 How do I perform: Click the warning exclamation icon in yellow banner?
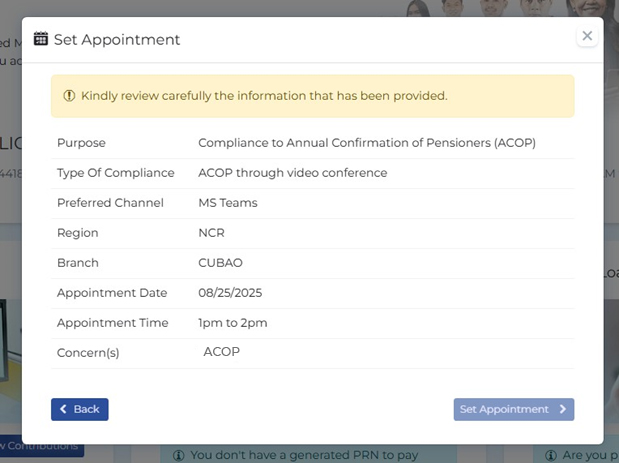(x=69, y=96)
